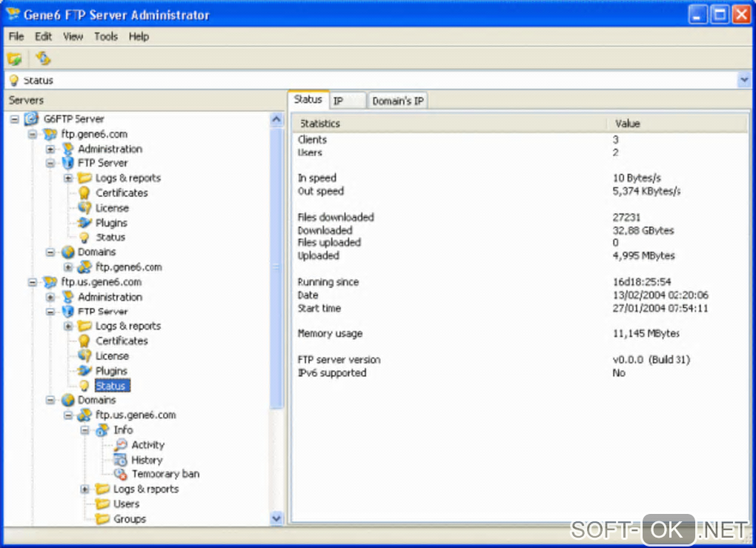The height and width of the screenshot is (548, 756).
Task: Expand Logs & reports under ftp.gene6.com
Action: (68, 178)
